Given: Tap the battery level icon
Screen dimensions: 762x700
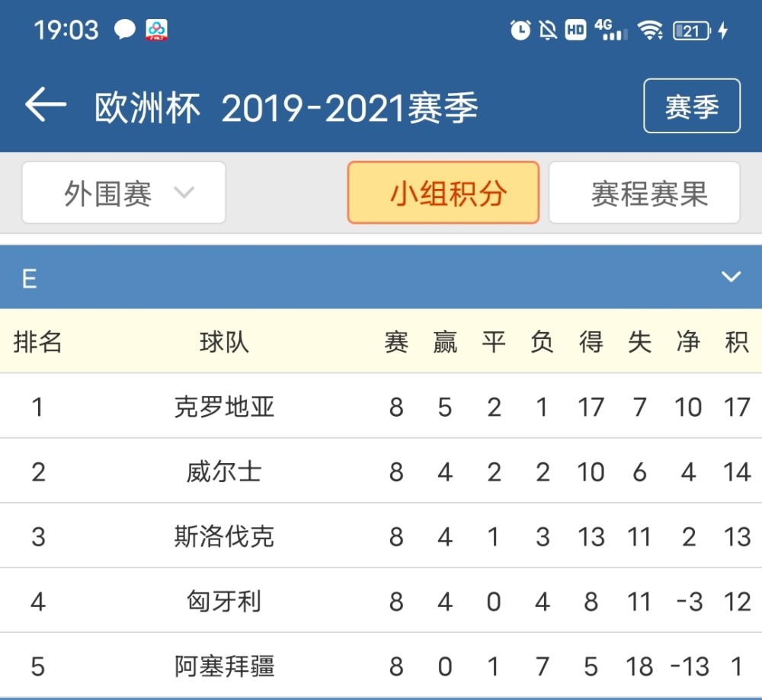Looking at the screenshot, I should (692, 30).
